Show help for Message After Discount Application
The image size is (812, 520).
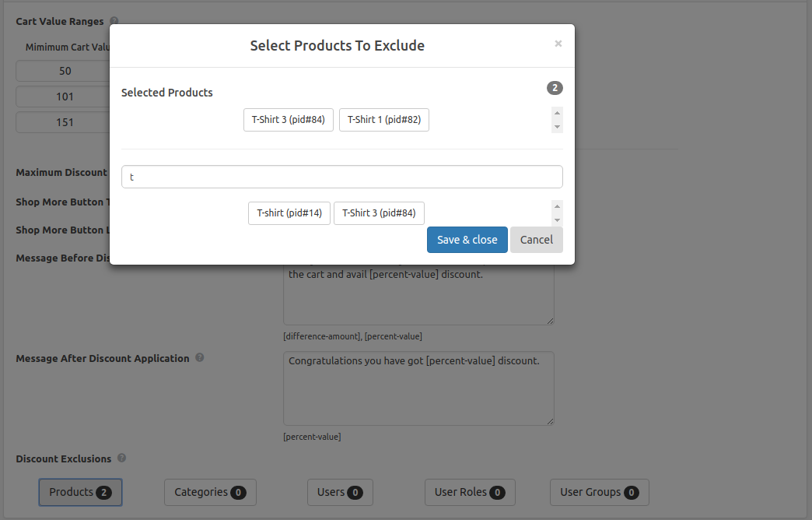pyautogui.click(x=200, y=358)
